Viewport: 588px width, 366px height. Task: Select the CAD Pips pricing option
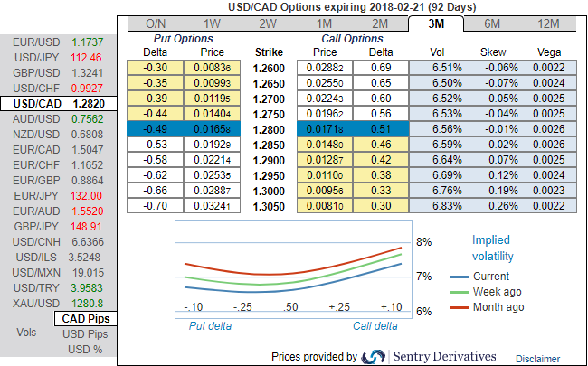84,318
